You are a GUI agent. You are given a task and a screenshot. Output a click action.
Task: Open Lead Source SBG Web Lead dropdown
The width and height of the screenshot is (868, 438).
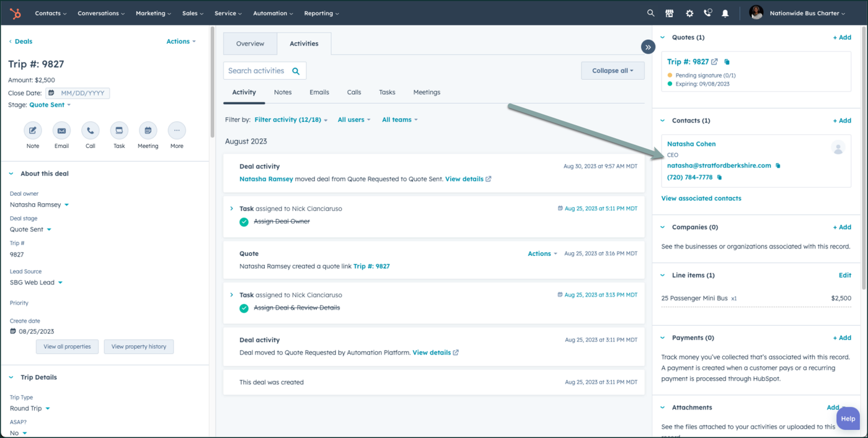tap(36, 283)
